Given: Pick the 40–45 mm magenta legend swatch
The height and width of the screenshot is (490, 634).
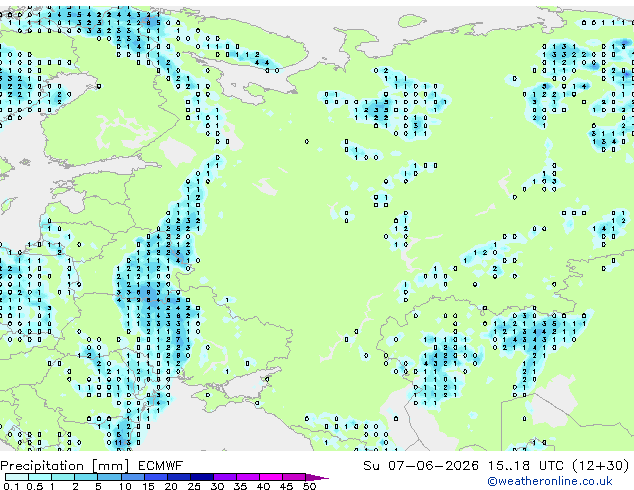Looking at the screenshot, I should click(271, 477).
